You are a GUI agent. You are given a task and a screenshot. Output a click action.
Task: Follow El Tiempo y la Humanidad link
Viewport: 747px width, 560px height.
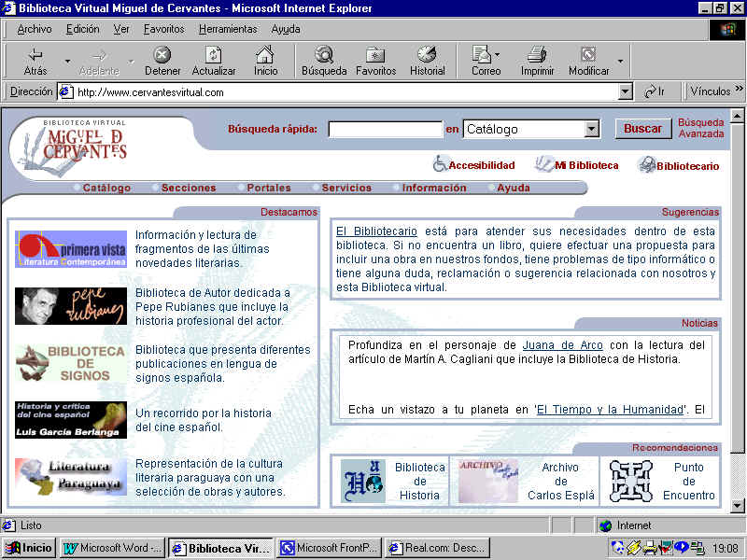point(610,410)
